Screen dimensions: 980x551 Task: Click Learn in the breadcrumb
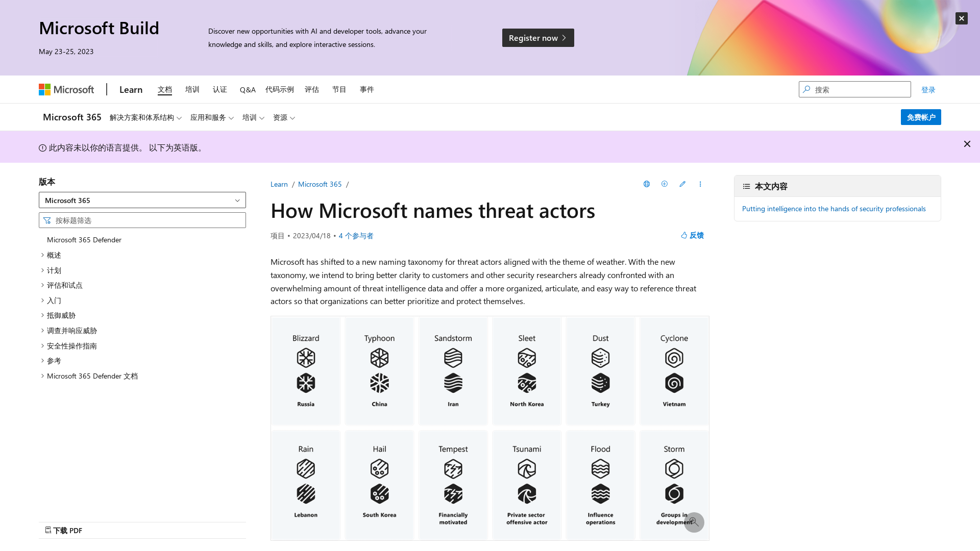279,184
